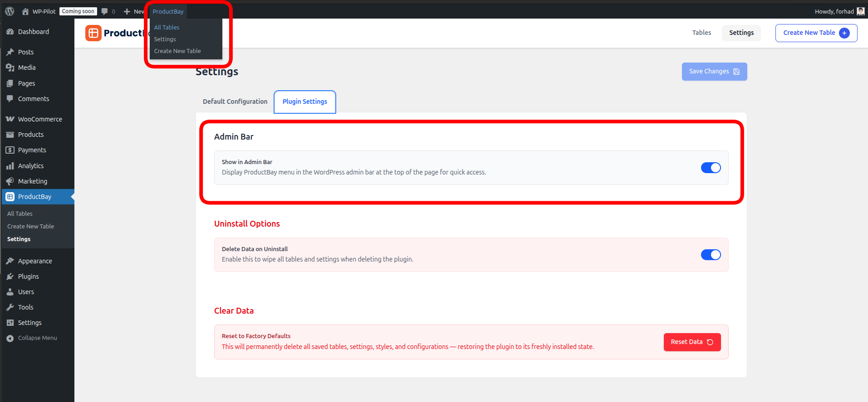Open Appearance in sidebar

[37, 261]
